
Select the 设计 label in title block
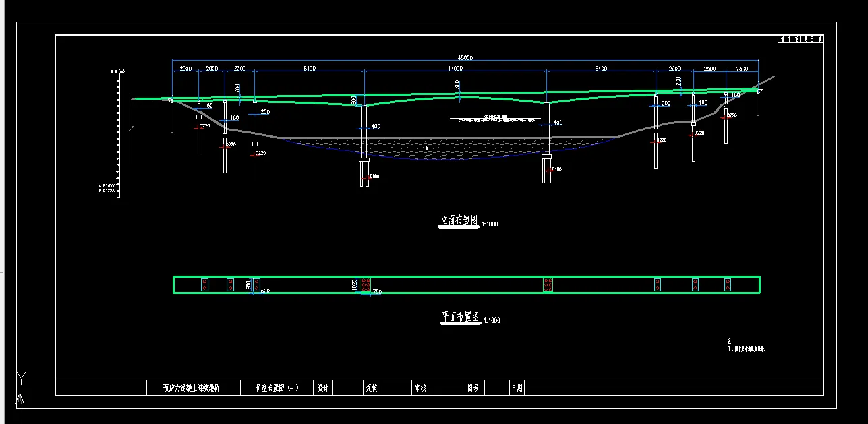323,388
